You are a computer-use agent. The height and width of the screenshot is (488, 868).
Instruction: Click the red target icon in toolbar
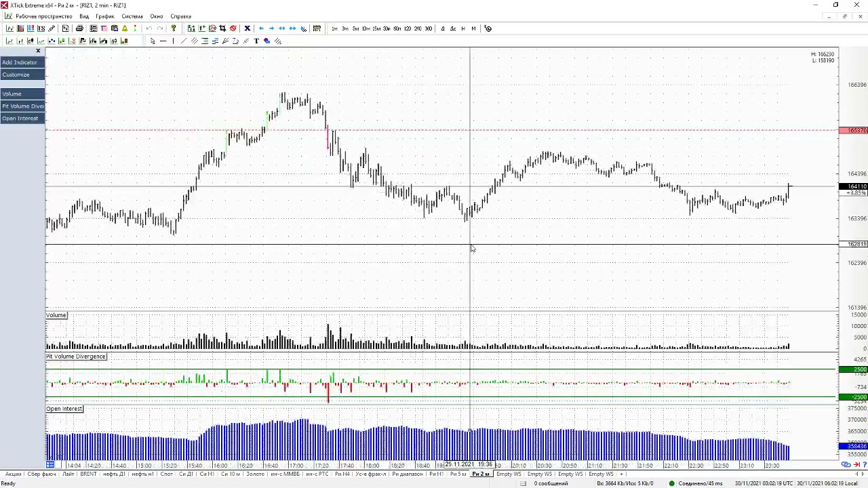pos(233,28)
